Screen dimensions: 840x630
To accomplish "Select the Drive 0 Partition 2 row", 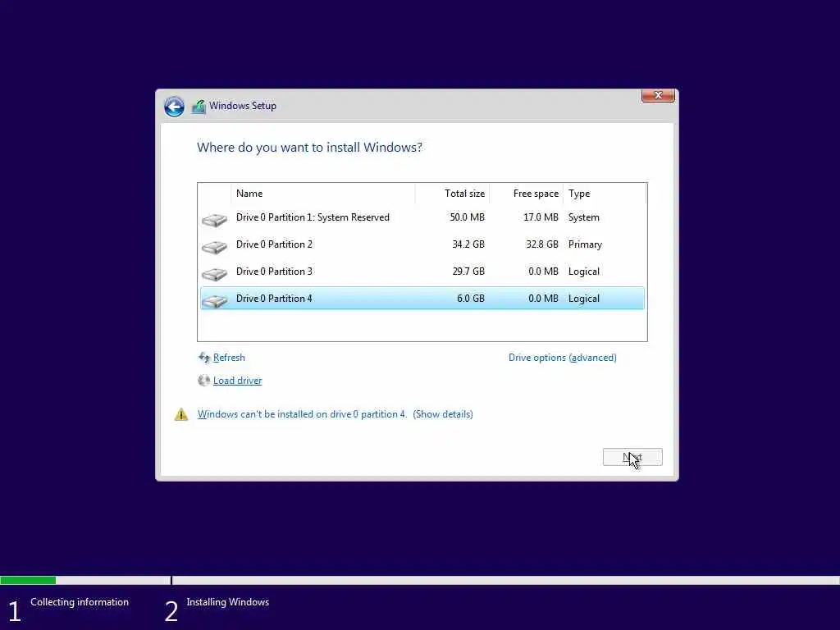I will coord(422,244).
